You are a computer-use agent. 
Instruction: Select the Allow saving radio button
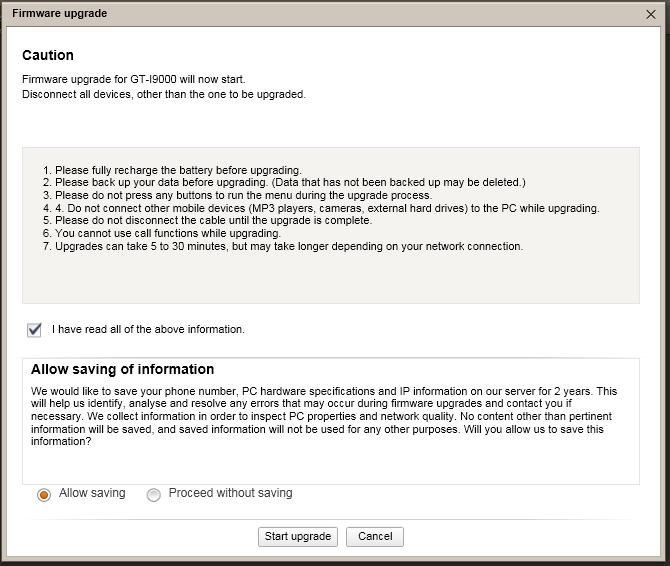coord(44,495)
